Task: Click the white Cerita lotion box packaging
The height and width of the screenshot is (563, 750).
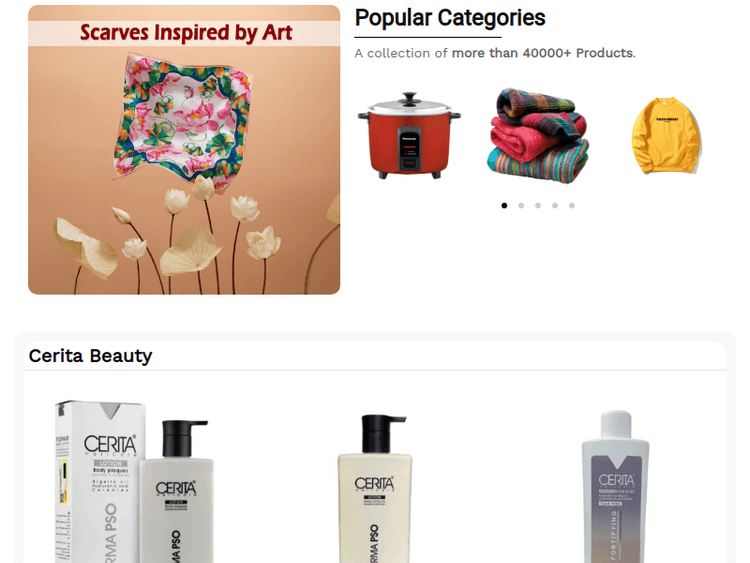Action: coord(99,481)
